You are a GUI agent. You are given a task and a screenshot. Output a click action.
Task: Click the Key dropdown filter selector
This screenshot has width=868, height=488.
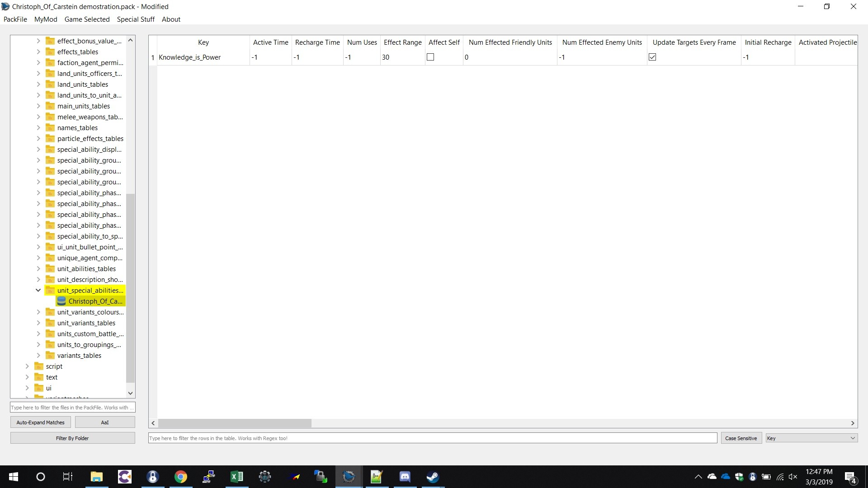point(810,438)
